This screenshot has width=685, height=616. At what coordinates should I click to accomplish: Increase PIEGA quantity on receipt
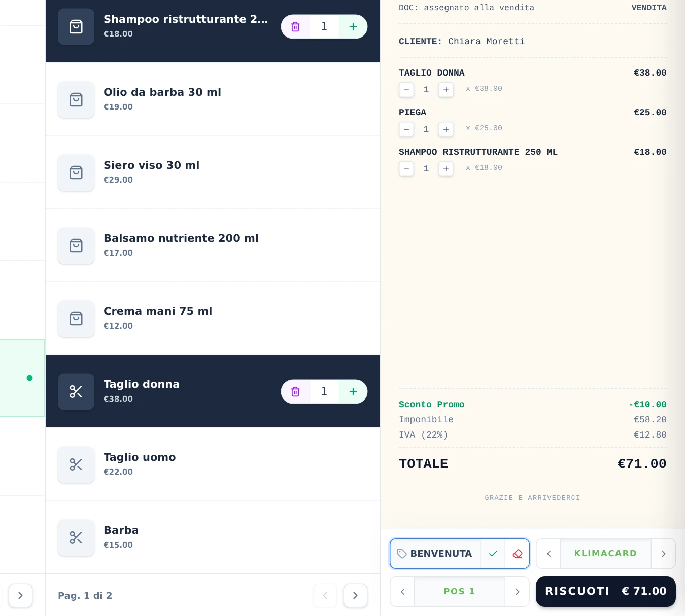click(446, 129)
